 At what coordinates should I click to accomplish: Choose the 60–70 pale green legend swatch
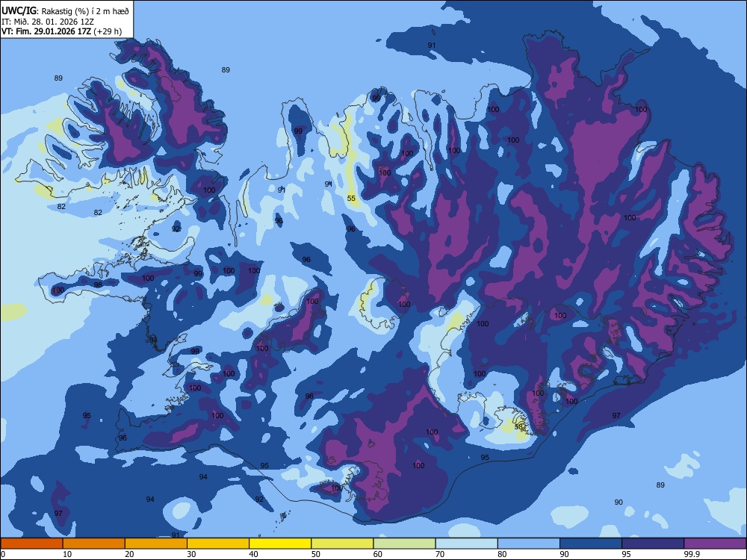[x=404, y=544]
